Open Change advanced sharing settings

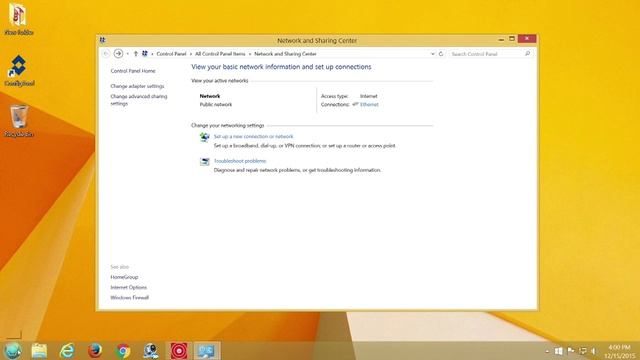(x=139, y=100)
